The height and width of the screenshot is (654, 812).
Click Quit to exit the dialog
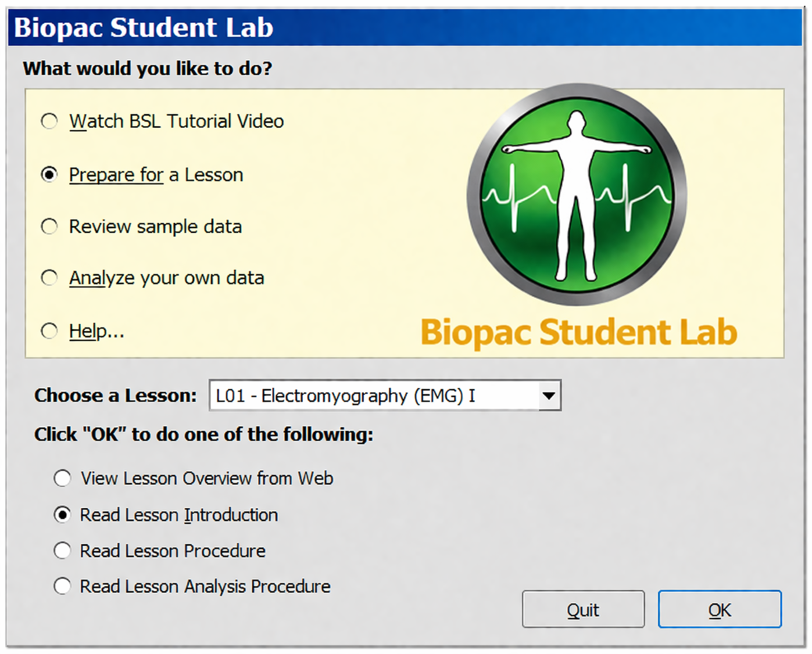[583, 609]
